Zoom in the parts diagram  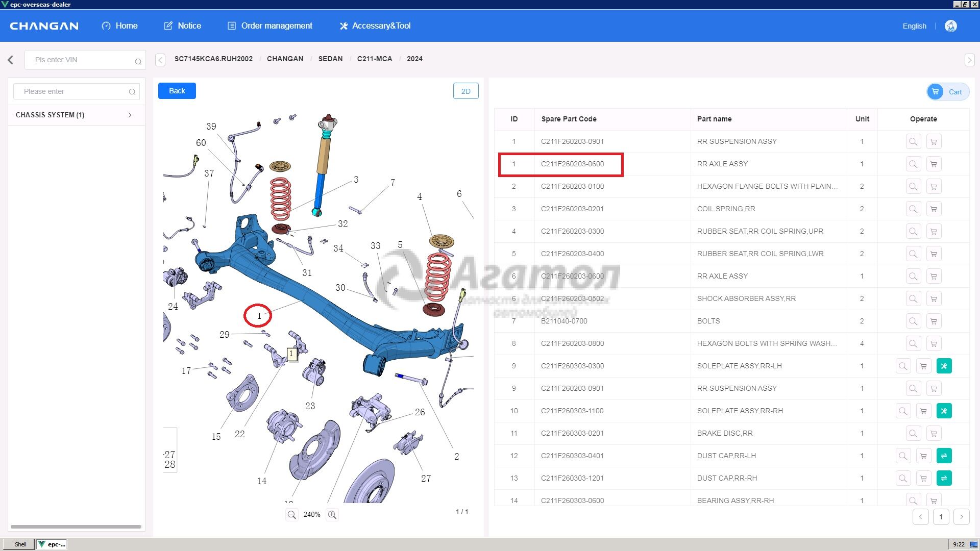332,515
